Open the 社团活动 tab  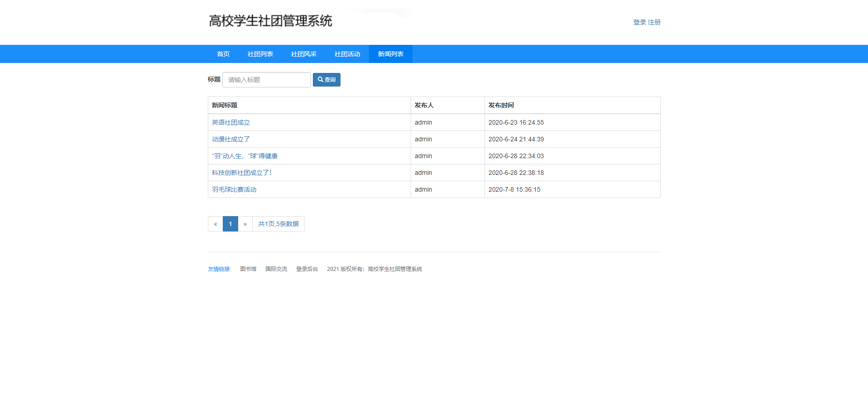(347, 54)
